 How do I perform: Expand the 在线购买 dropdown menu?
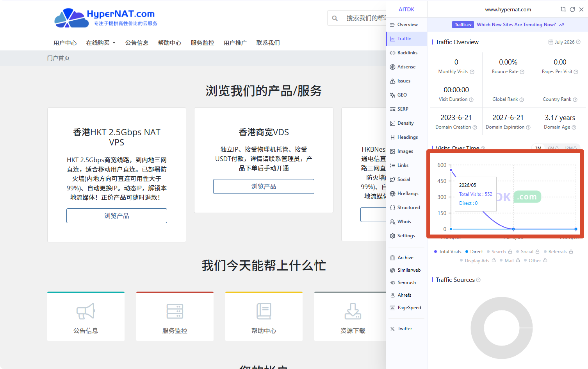pos(101,43)
